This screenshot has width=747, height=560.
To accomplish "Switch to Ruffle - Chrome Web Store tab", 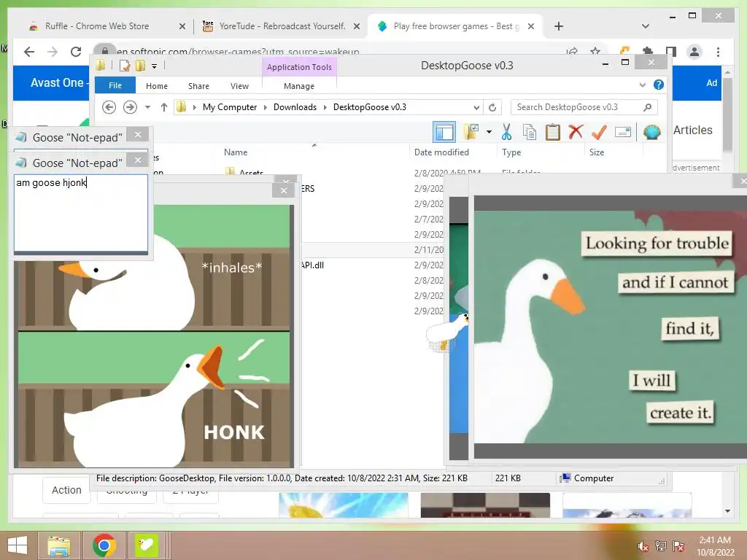I will point(97,26).
